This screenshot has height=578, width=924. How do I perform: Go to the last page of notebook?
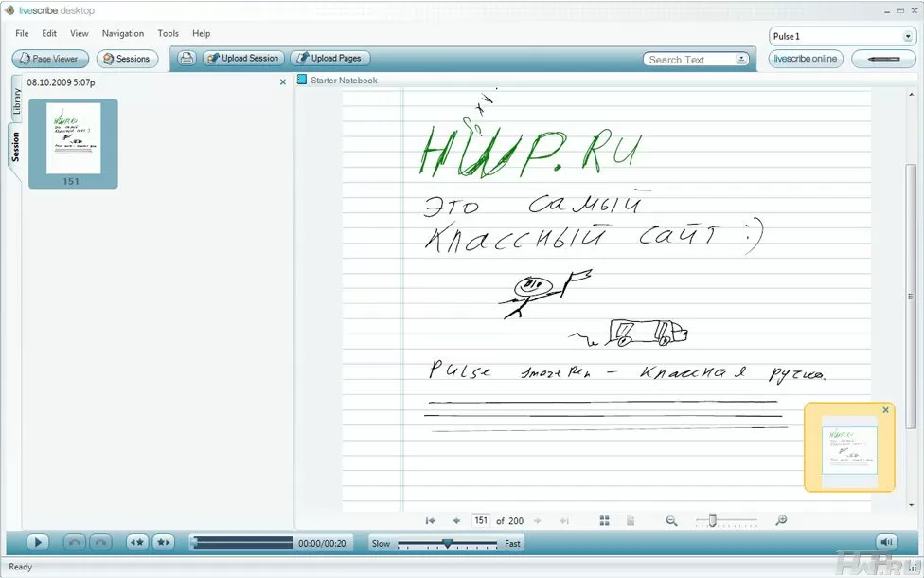click(564, 521)
